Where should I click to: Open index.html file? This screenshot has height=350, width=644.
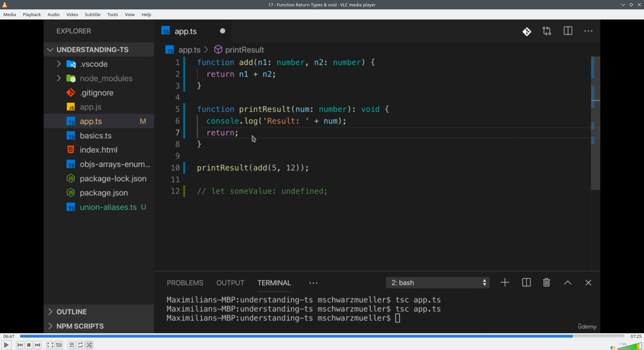(99, 150)
